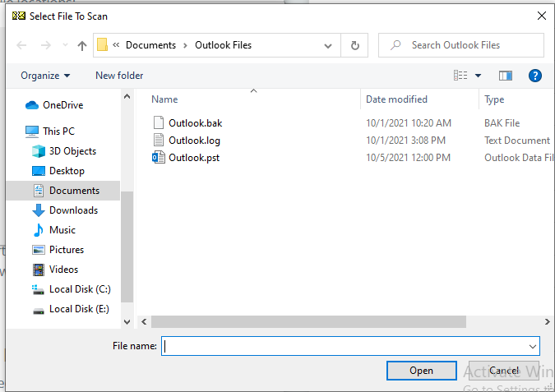Screen dimensions: 555x392
Task: Click the Search Outlook Files box
Action: [460, 45]
